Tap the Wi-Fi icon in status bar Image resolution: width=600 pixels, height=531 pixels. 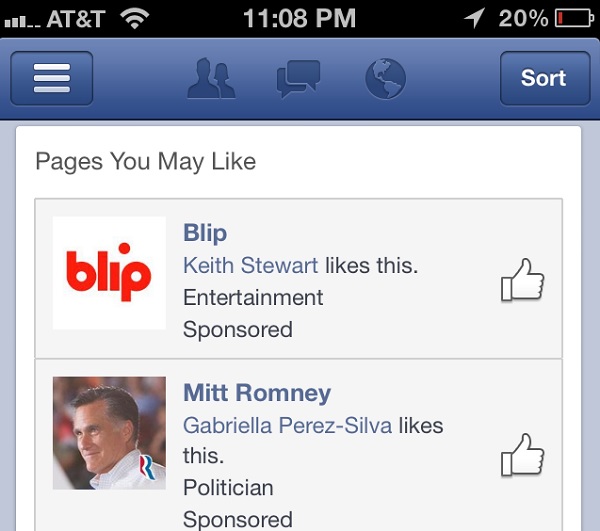(x=133, y=18)
